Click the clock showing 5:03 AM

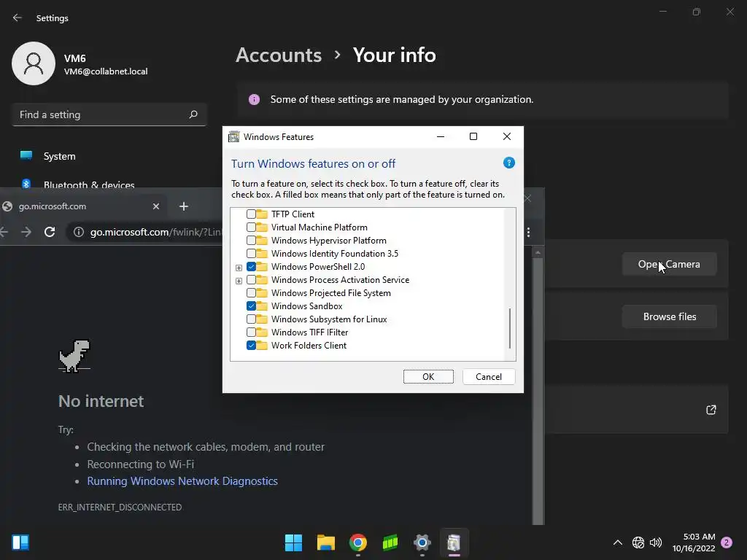699,536
